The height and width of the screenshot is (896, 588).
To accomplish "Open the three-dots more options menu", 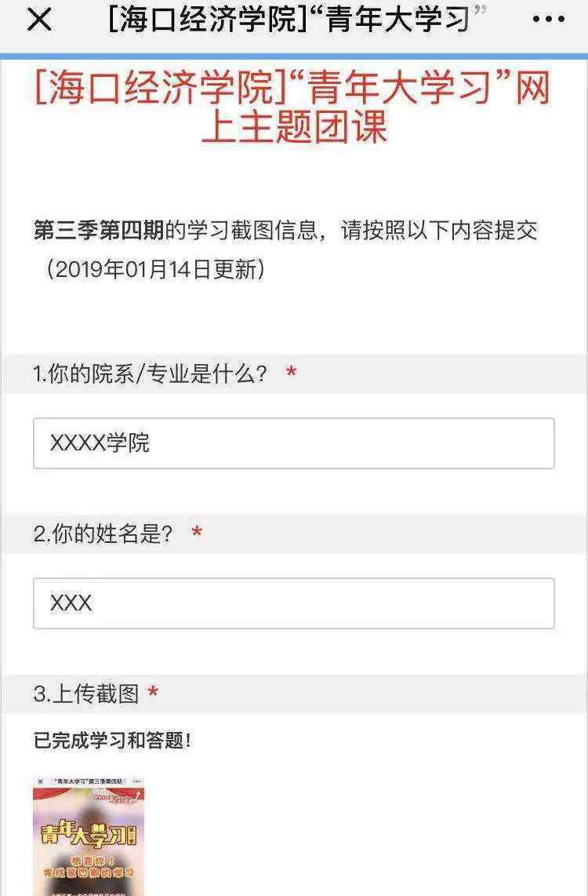I will [549, 20].
